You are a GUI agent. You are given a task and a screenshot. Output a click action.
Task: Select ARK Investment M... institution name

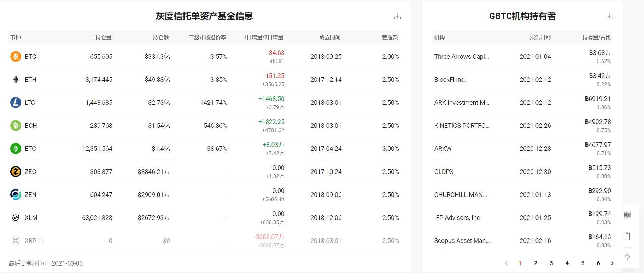(462, 103)
